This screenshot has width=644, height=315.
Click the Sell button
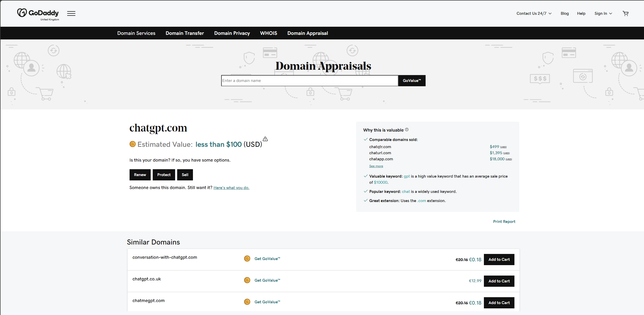[x=185, y=175]
